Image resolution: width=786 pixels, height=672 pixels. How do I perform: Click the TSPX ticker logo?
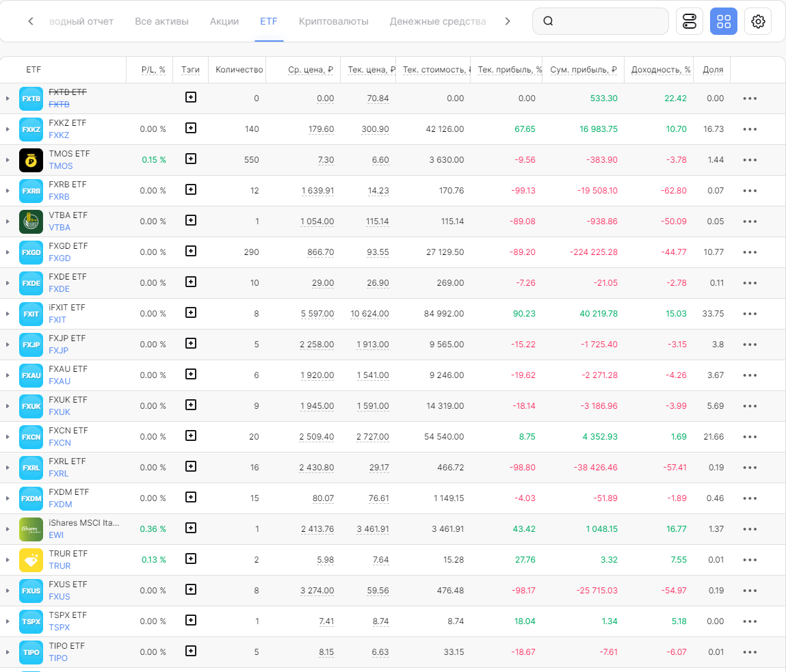point(31,621)
